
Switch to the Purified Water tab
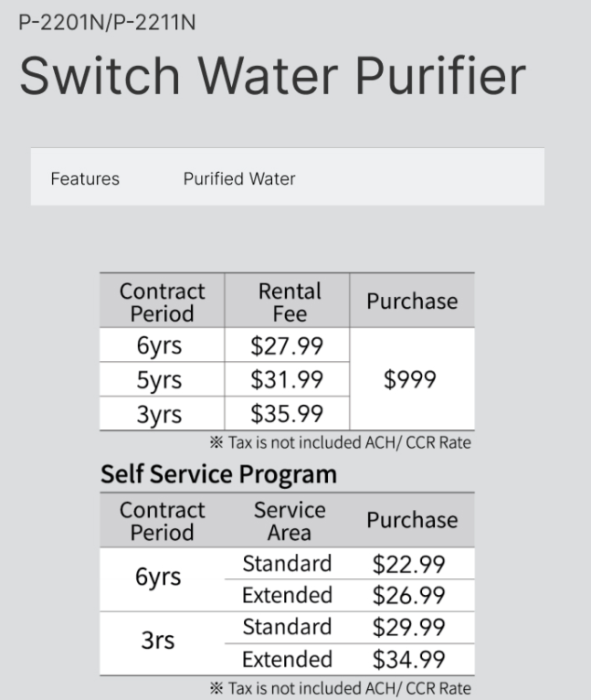click(x=239, y=178)
